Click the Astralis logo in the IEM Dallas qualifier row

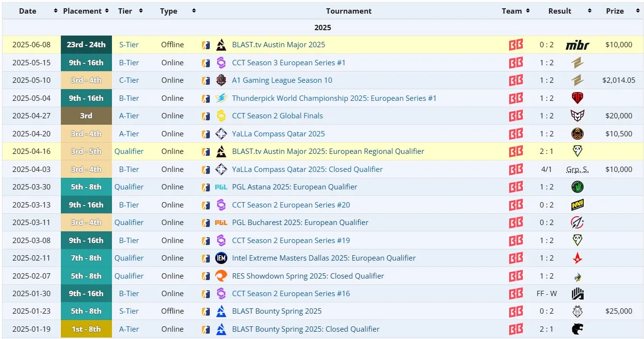tap(577, 258)
